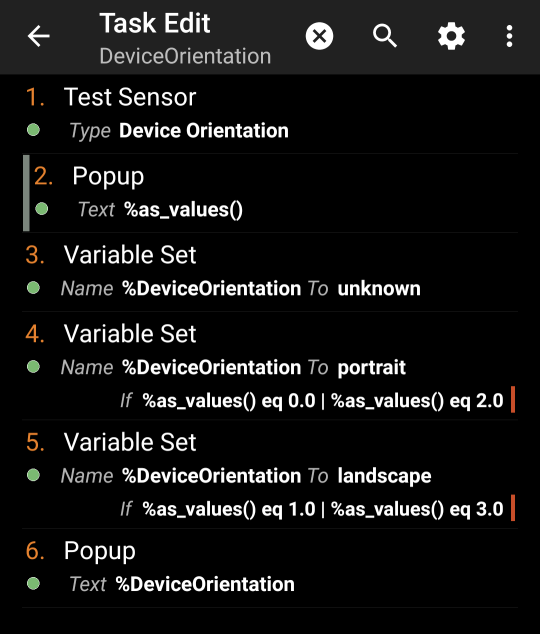Toggle green dot on action 2 Popup

(42, 209)
